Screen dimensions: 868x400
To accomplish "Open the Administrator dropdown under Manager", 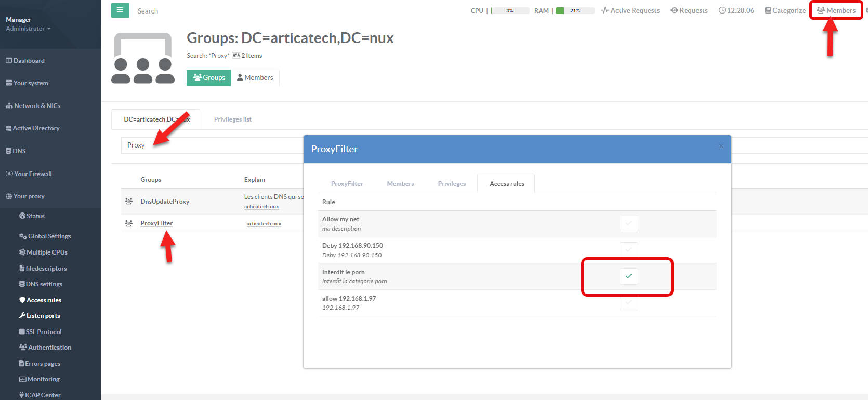I will tap(28, 29).
